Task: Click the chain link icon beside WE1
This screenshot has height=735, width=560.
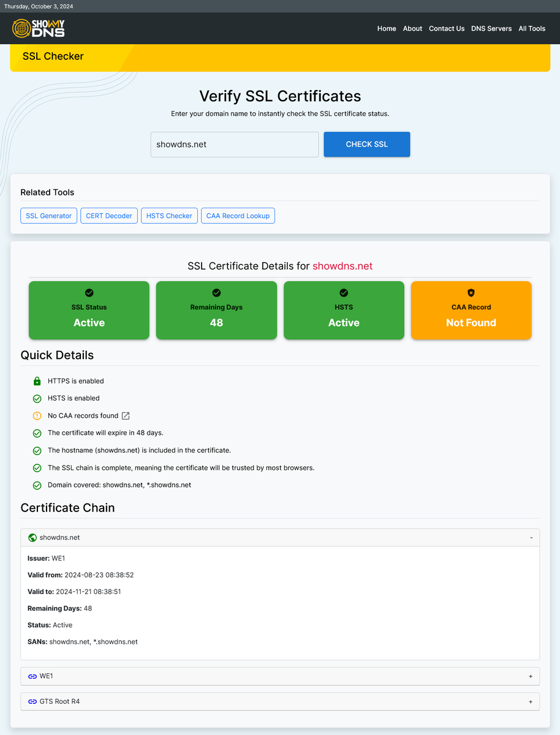Action: click(32, 676)
